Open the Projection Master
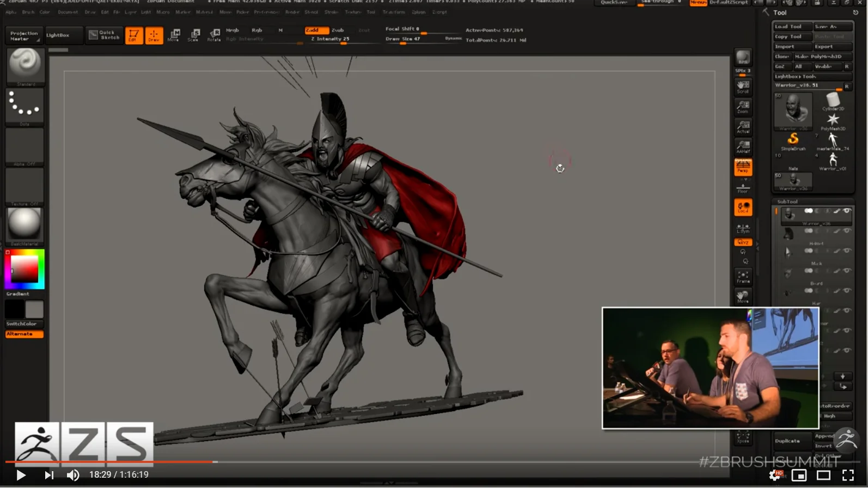Screen dimensions: 868x488 click(x=25, y=35)
